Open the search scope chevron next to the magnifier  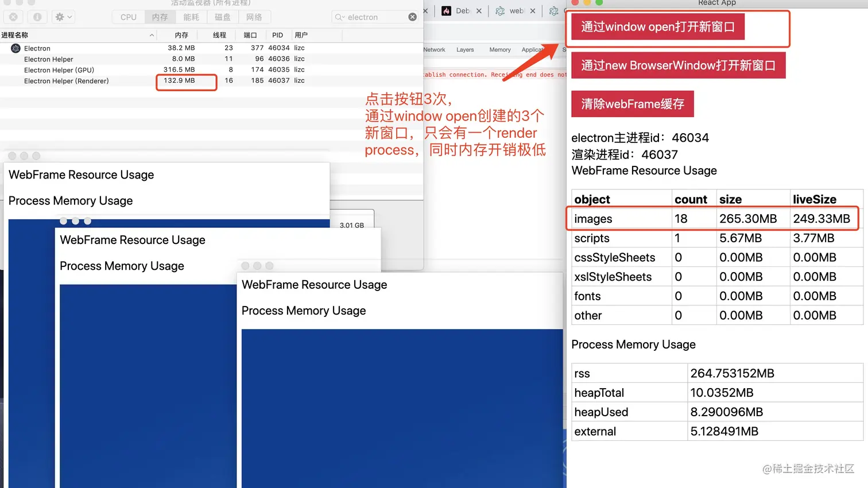pyautogui.click(x=343, y=17)
